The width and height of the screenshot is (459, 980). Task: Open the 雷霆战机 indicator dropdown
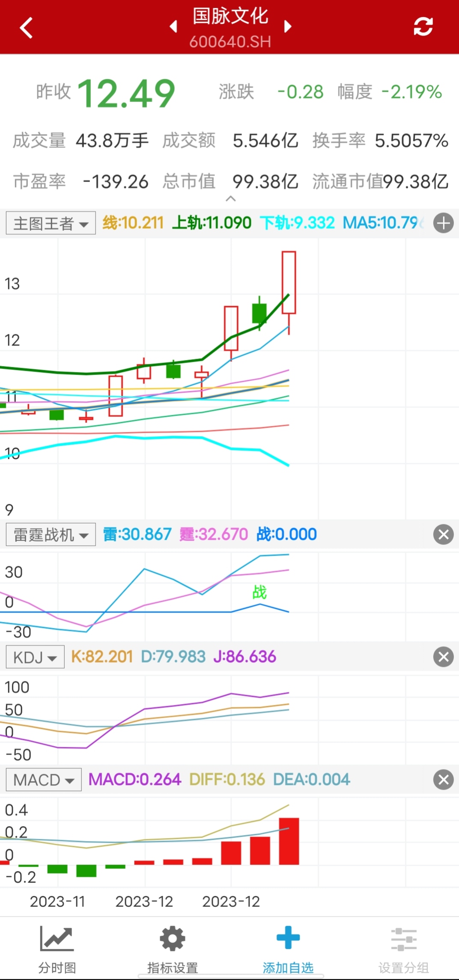coord(51,535)
